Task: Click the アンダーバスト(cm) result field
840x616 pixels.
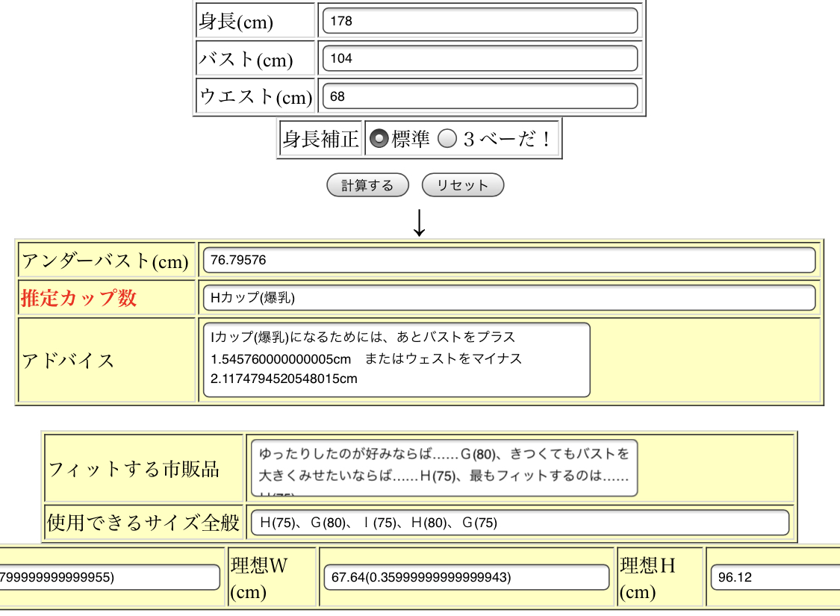Action: tap(508, 260)
